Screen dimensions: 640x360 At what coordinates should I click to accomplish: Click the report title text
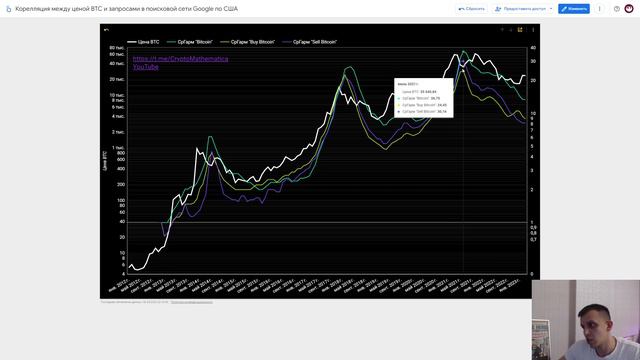127,9
